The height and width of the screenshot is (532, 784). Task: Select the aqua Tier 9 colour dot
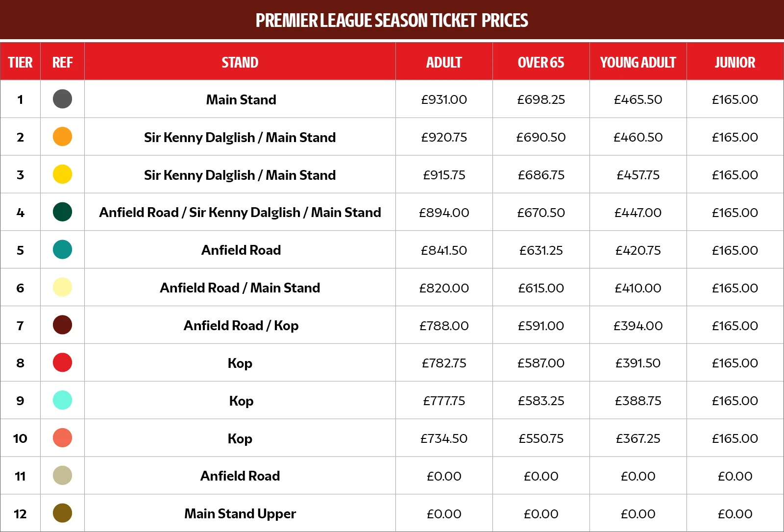coord(62,400)
